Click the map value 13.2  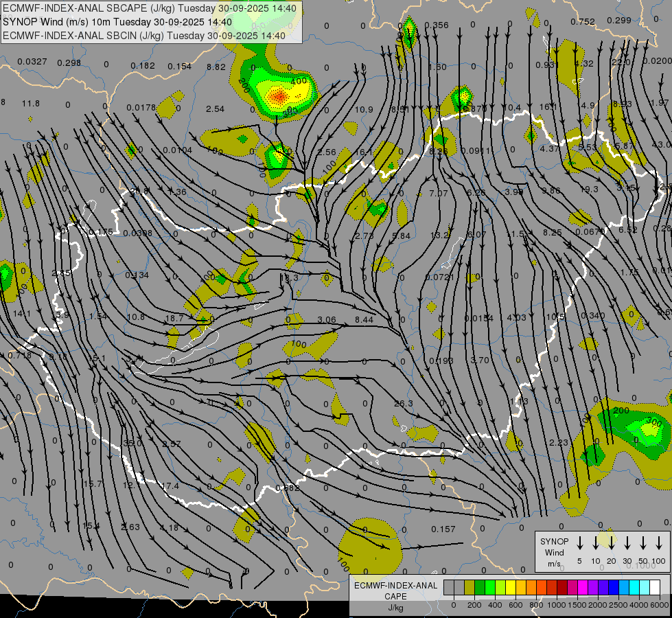(x=439, y=235)
